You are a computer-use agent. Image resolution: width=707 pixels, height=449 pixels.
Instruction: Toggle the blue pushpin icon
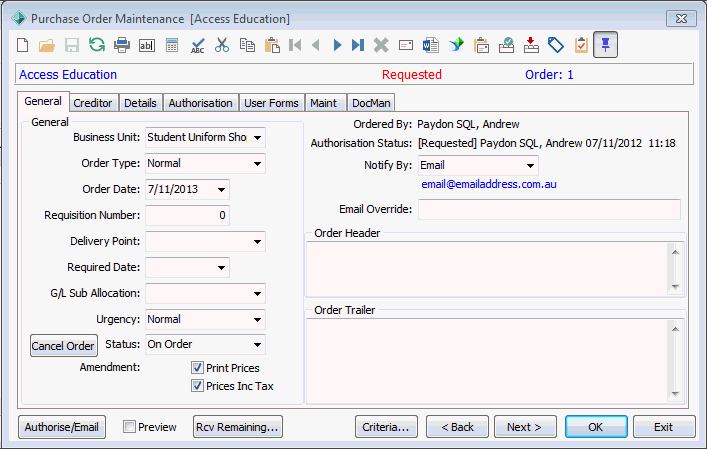[605, 45]
